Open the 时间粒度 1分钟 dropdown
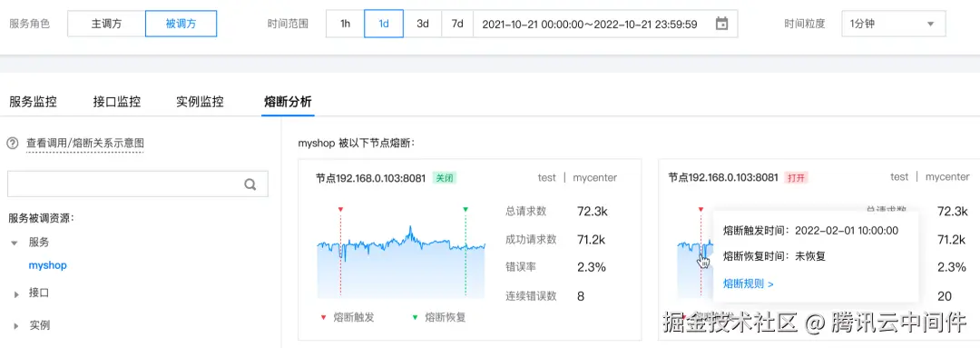The width and height of the screenshot is (980, 348). coord(893,24)
